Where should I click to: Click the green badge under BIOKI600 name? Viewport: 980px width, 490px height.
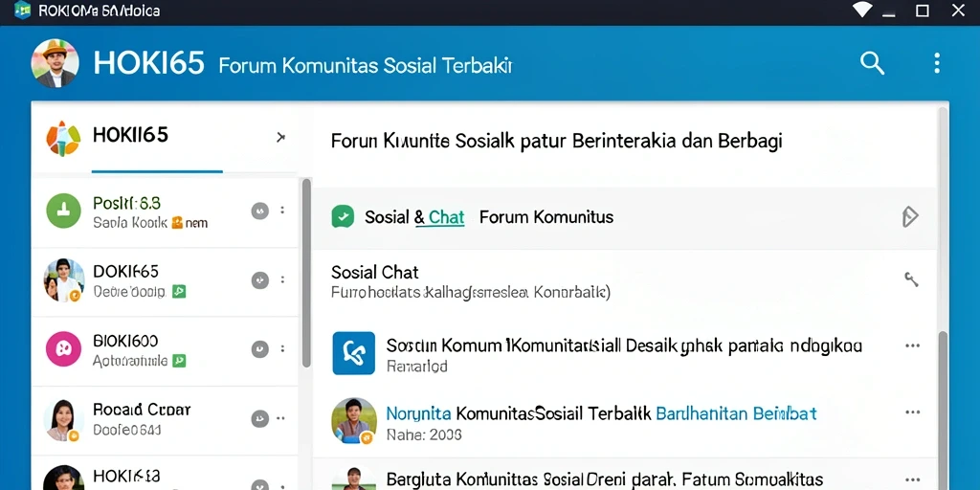(179, 361)
